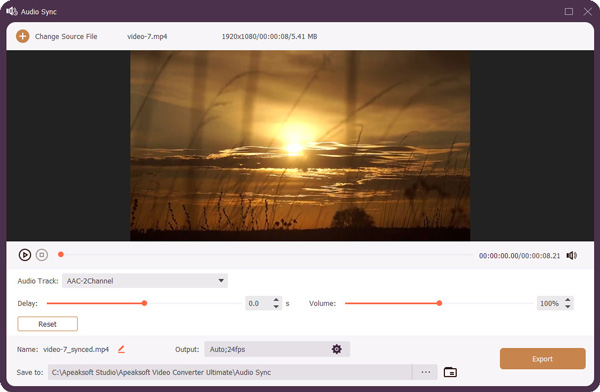The image size is (600, 392).
Task: Close the Audio Sync window
Action: (588, 11)
